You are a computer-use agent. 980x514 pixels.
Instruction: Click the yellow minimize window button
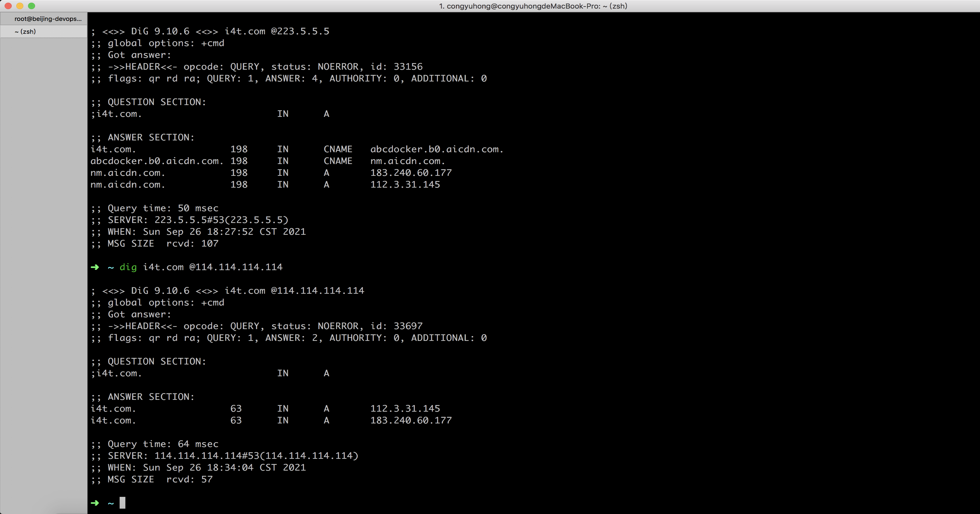(x=20, y=6)
